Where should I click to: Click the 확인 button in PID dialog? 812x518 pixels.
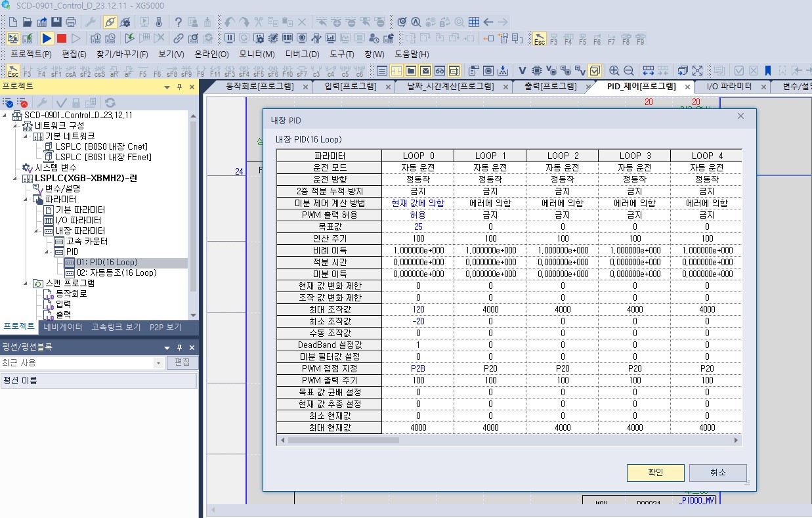pos(655,473)
